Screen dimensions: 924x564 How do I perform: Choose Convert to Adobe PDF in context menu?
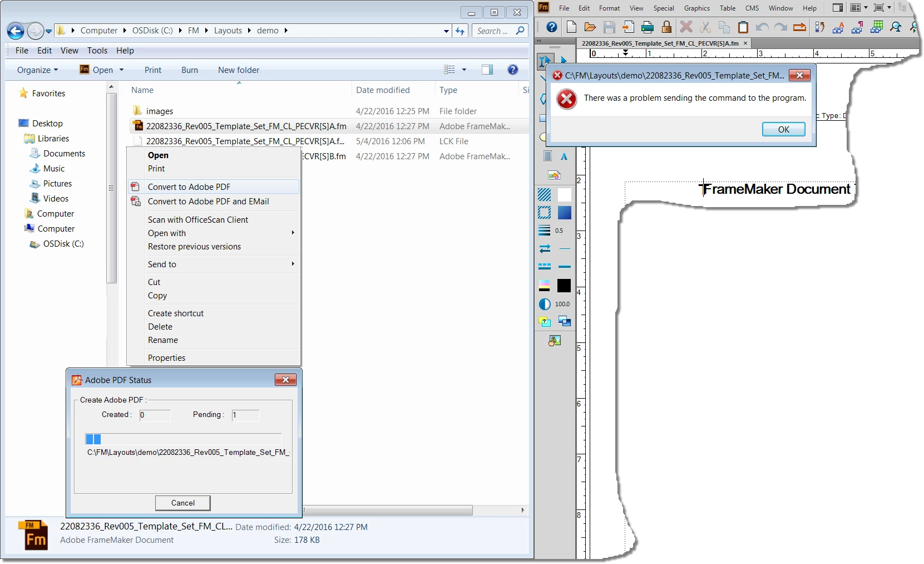coord(214,187)
